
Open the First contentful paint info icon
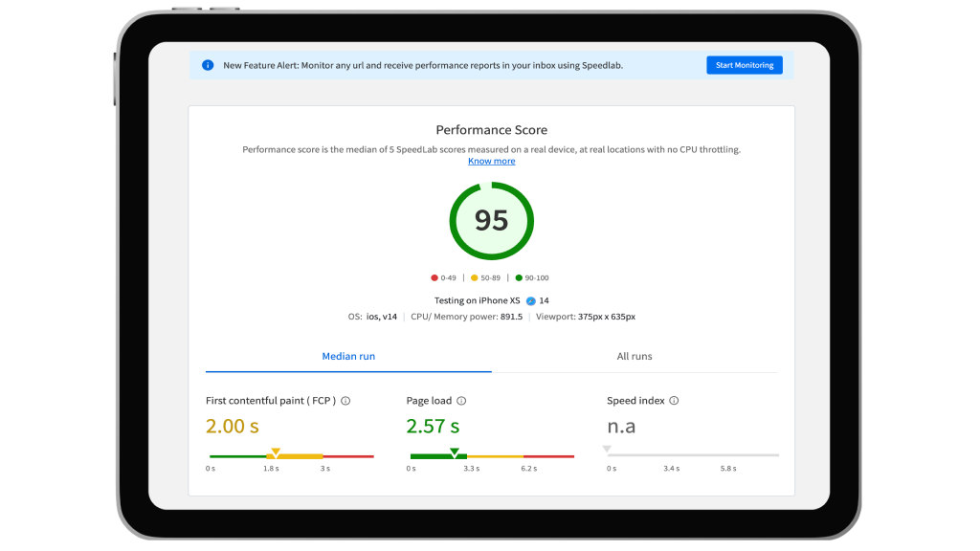[345, 401]
